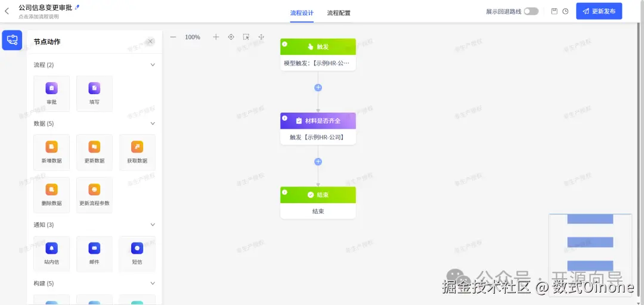644x305 pixels.
Task: Select the 更新流程参数 node action
Action: coord(94,195)
